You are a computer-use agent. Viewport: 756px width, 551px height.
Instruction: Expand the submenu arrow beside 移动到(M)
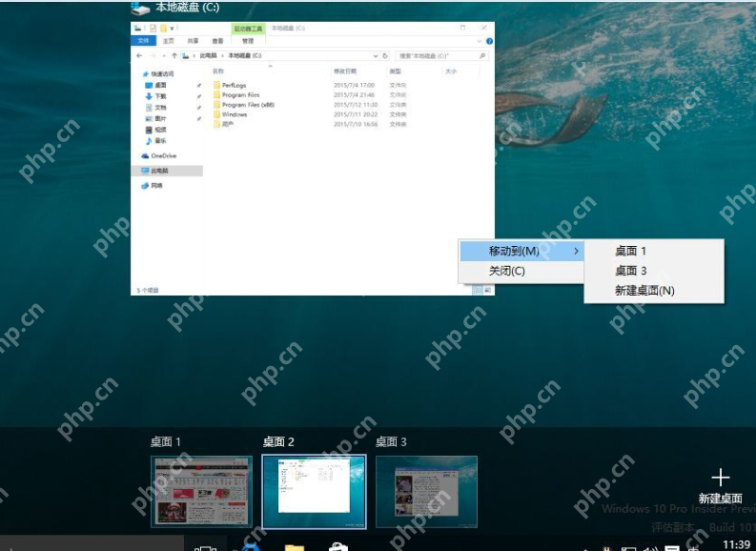tap(576, 251)
